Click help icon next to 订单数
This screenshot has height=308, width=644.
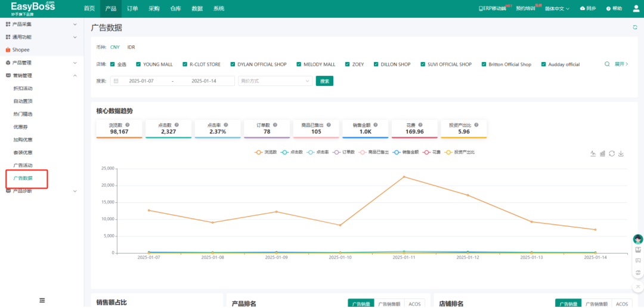click(275, 125)
